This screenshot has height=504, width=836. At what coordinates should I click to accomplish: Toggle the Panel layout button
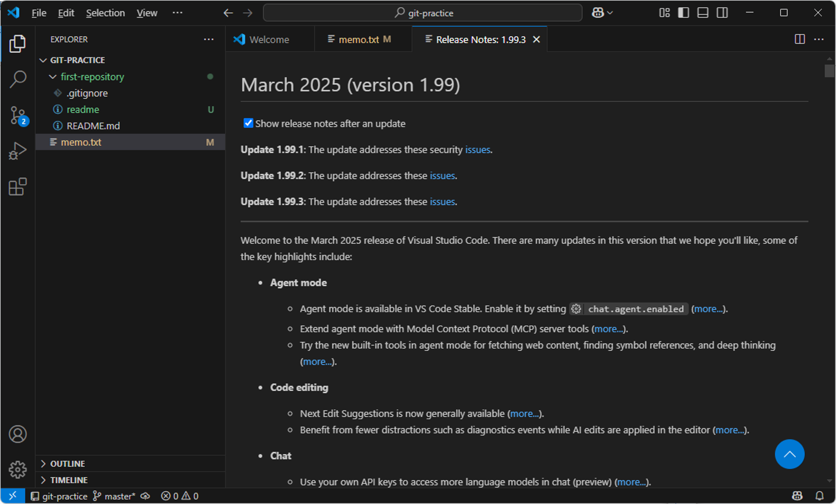702,13
